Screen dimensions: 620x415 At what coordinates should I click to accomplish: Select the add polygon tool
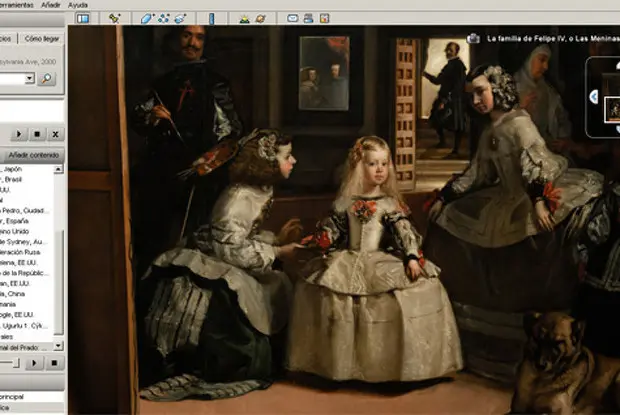(x=147, y=19)
